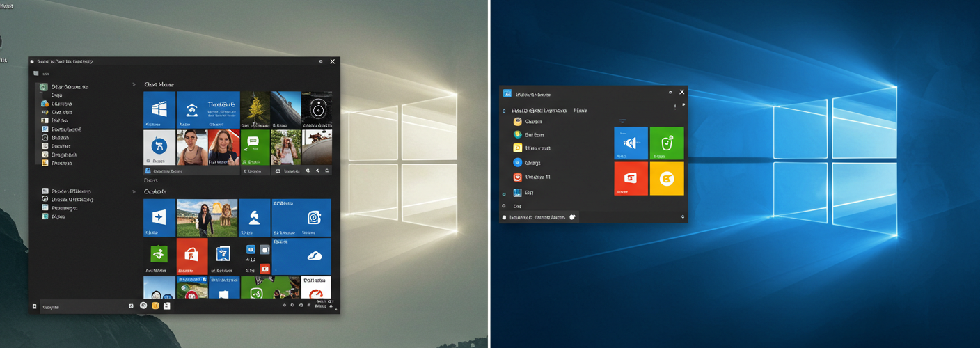Open the wide blue house-icon tile
This screenshot has height=348, width=980.
point(208,109)
